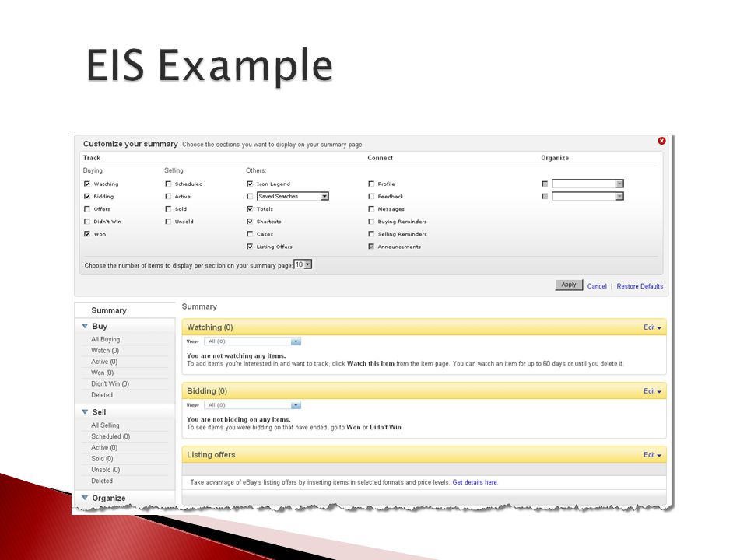The image size is (747, 560).
Task: Click the Announcements checkbox
Action: [371, 247]
